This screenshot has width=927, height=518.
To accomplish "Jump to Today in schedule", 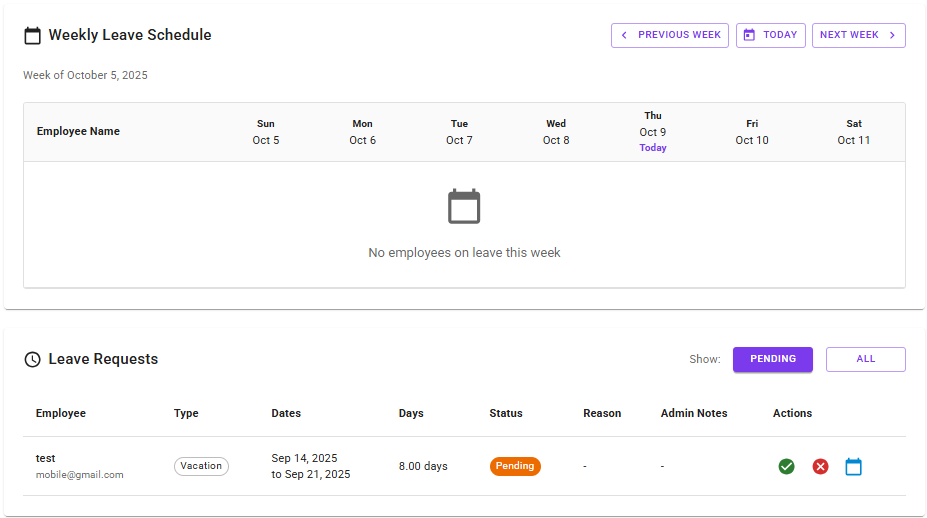I will tap(770, 35).
